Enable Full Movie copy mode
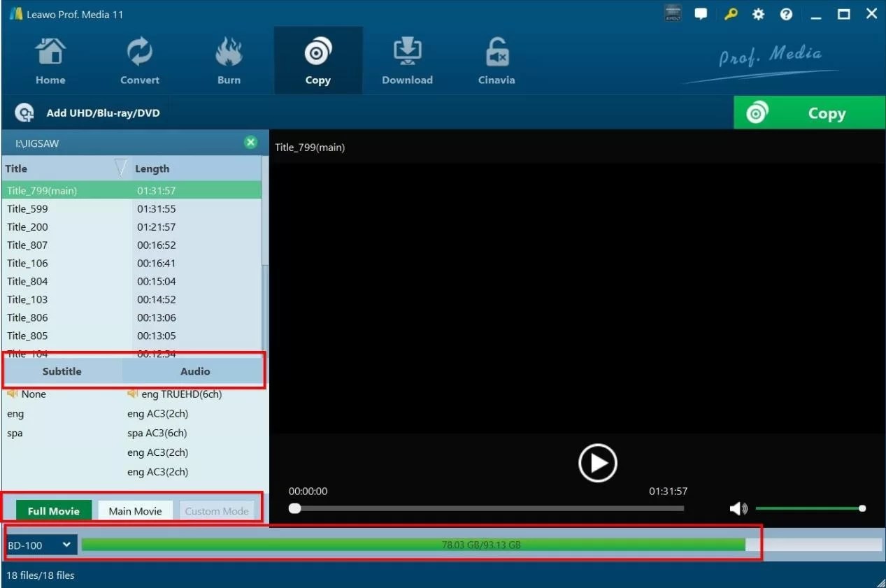 (x=53, y=510)
